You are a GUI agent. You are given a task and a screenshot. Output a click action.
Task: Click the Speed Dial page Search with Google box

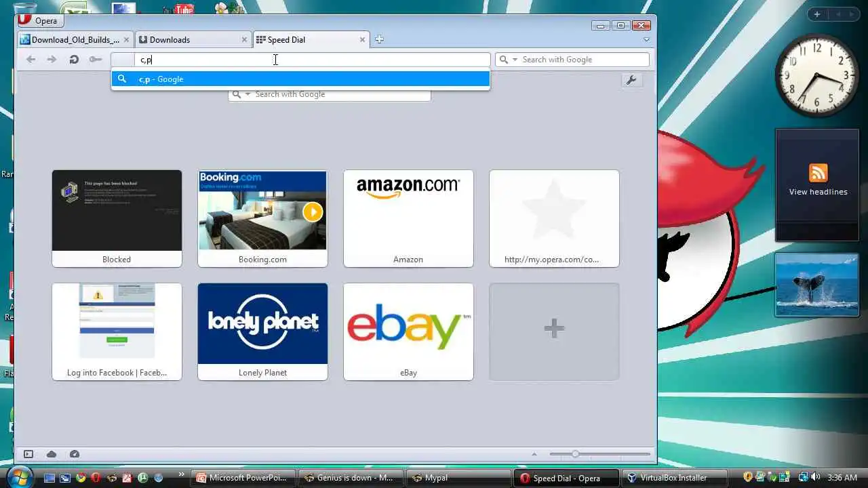(x=330, y=94)
